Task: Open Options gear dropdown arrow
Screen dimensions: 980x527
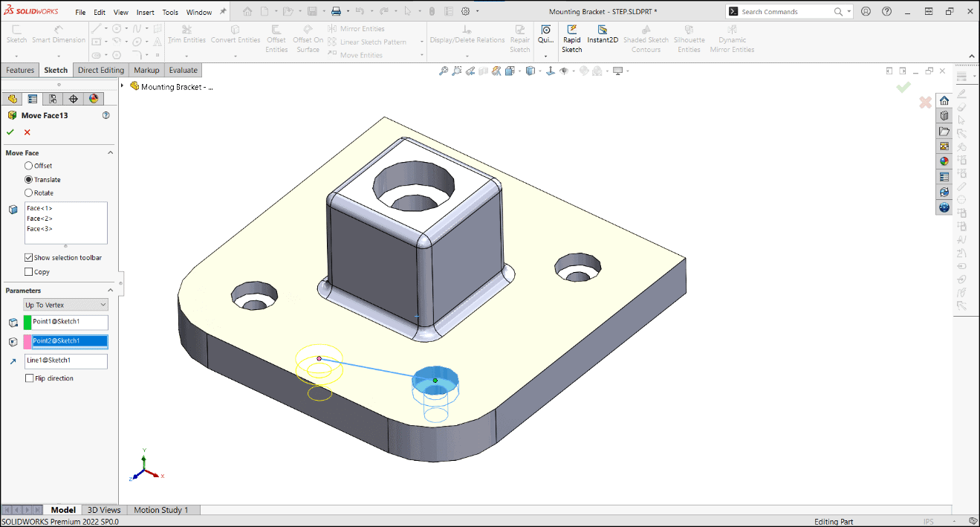Action: pos(477,11)
